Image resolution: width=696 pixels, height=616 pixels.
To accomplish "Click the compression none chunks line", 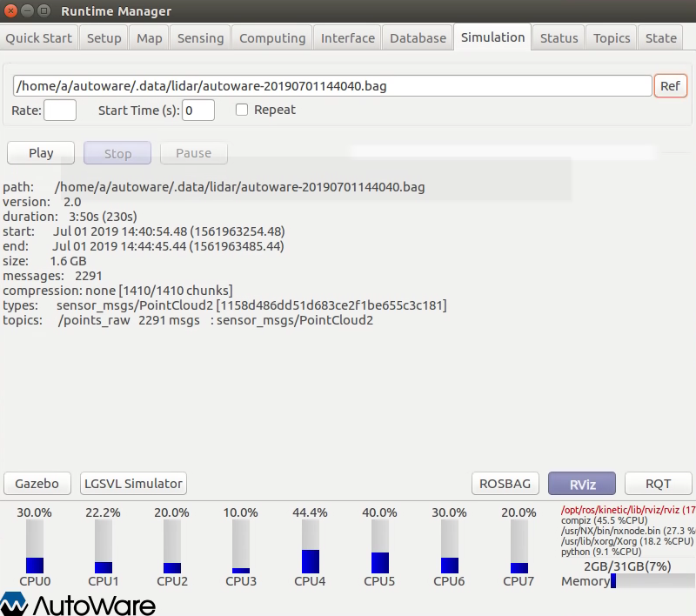I will click(x=117, y=291).
